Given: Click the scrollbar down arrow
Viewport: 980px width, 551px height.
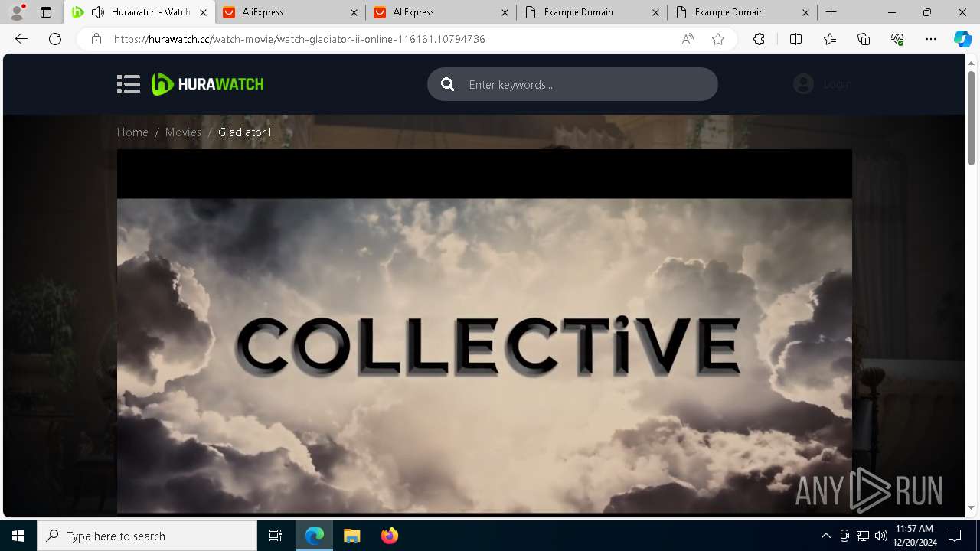Looking at the screenshot, I should pos(972,507).
